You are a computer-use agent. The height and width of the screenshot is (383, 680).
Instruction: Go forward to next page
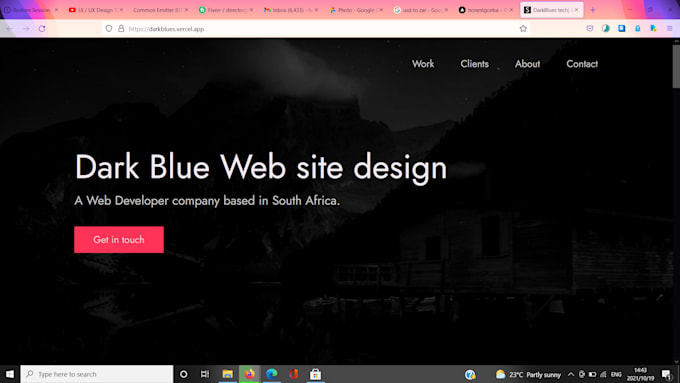[26, 29]
